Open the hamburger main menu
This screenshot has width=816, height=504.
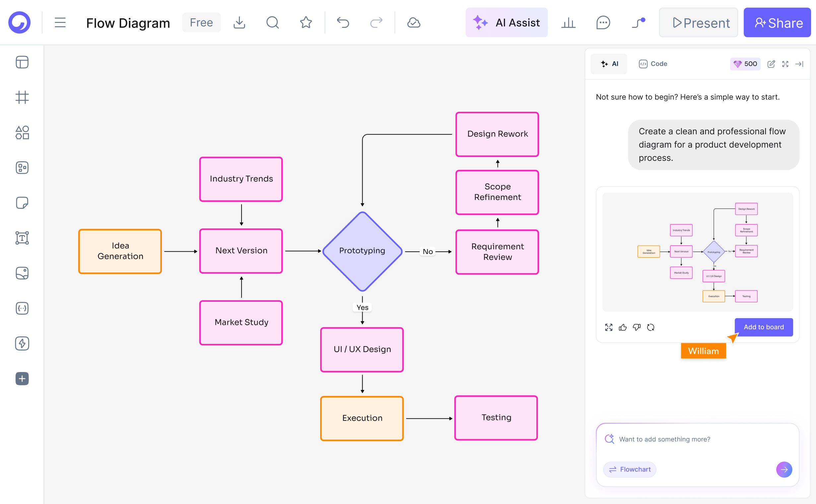(x=60, y=23)
